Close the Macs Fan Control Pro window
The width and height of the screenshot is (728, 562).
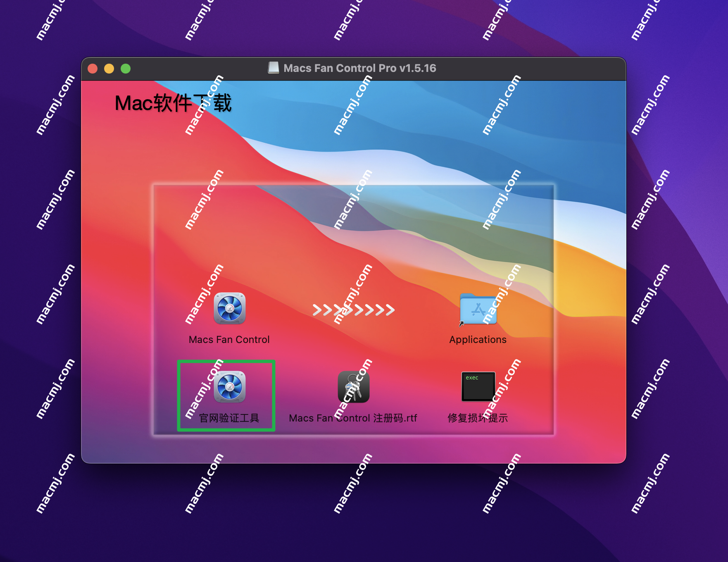click(93, 69)
